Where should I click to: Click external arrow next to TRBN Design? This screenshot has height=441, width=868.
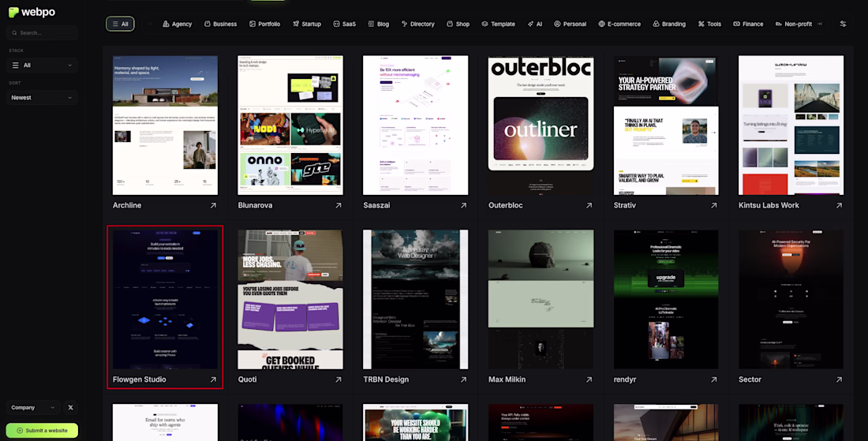[x=463, y=379]
